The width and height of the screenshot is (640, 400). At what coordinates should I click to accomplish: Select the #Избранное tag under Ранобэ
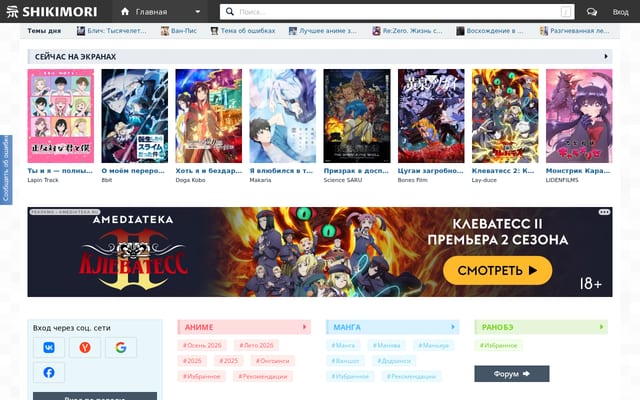coord(498,345)
